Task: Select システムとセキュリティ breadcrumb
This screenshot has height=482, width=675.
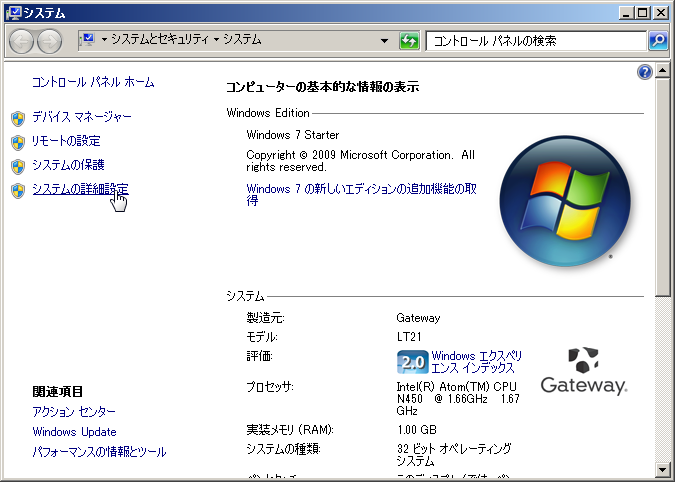Action: click(160, 40)
